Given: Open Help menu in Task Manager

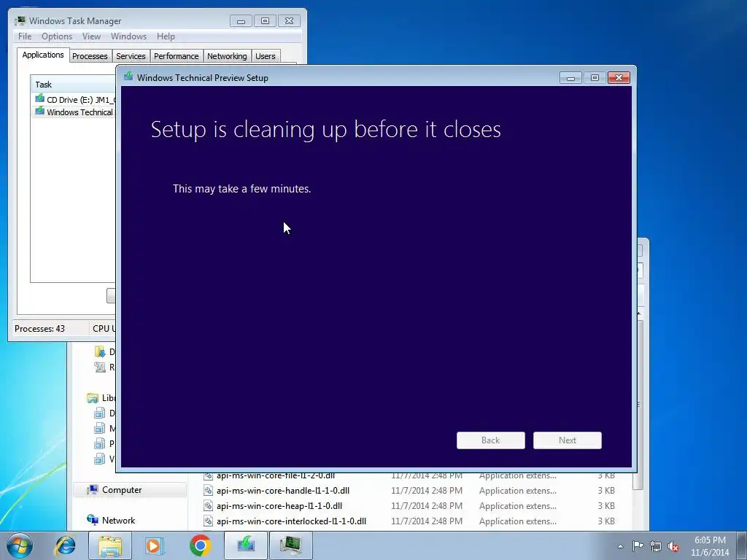Looking at the screenshot, I should pyautogui.click(x=166, y=36).
